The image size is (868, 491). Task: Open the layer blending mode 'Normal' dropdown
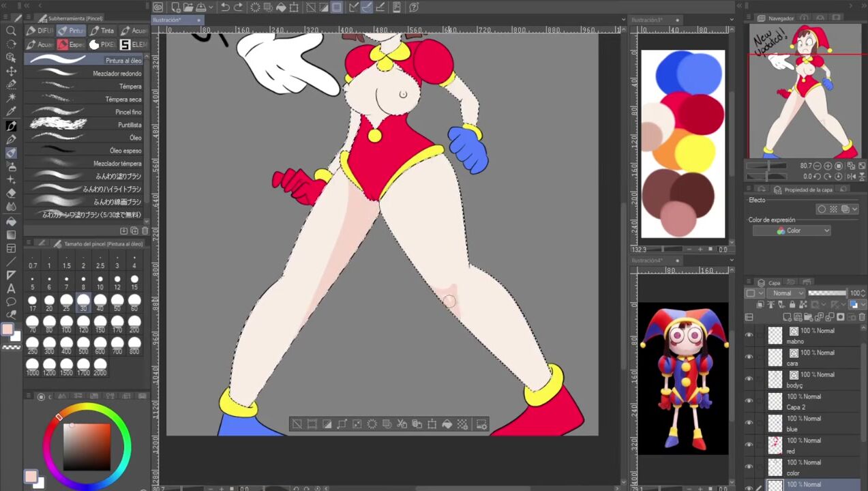click(x=785, y=293)
